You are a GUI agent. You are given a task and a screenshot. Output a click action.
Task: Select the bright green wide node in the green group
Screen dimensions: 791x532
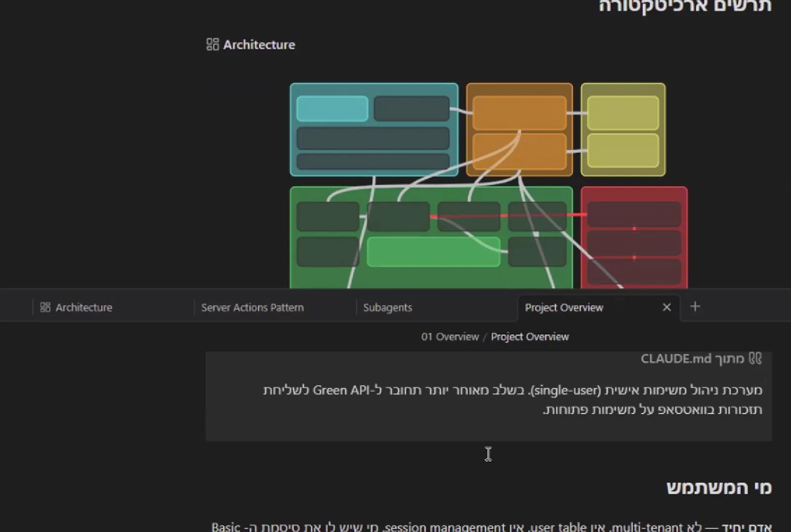coord(434,252)
